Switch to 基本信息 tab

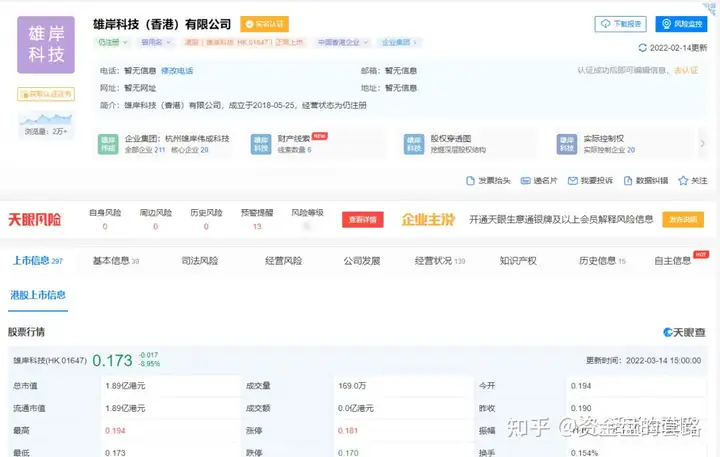116,261
